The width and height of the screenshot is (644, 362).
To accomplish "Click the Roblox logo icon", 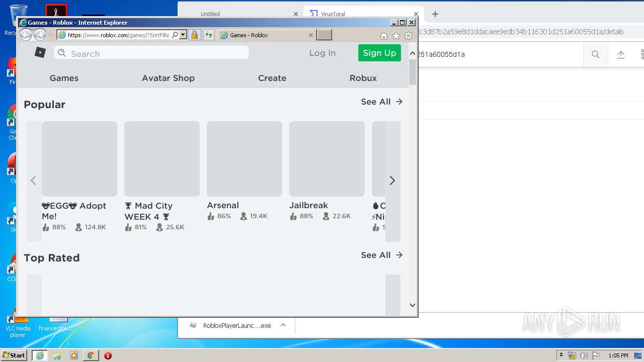I will [40, 52].
